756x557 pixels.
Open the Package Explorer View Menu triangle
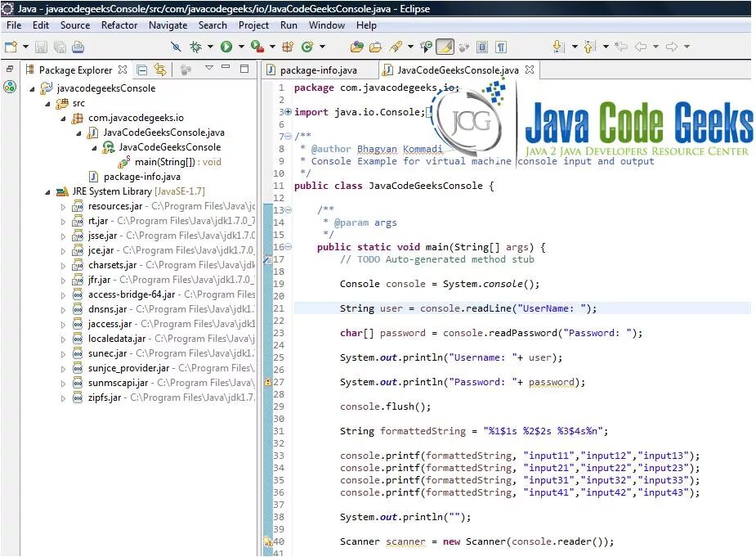pyautogui.click(x=209, y=68)
